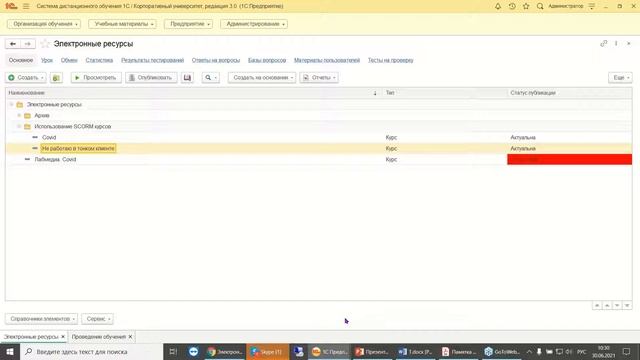This screenshot has width=640, height=360.
Task: Open the Отчеты dropdown
Action: pos(319,78)
